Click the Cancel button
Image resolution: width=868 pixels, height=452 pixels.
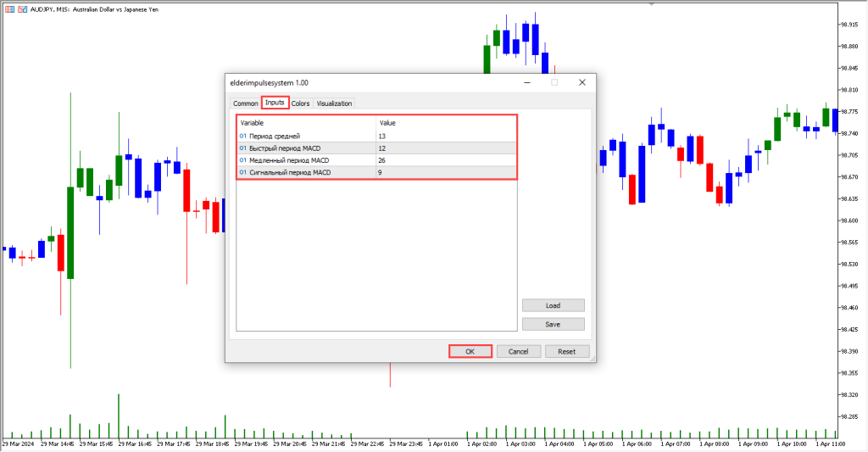click(518, 351)
